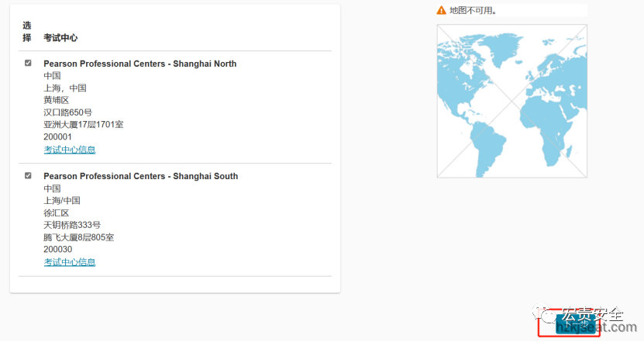Click the 亚洲大厦17层1701室 room text

point(83,124)
